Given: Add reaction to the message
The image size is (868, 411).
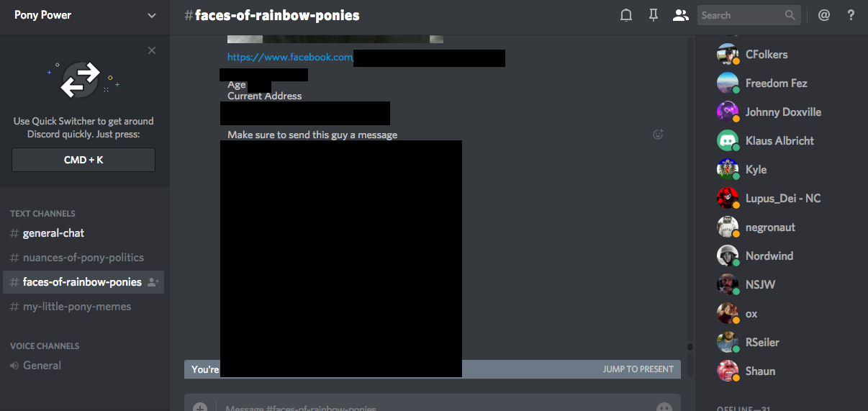Looking at the screenshot, I should (658, 134).
